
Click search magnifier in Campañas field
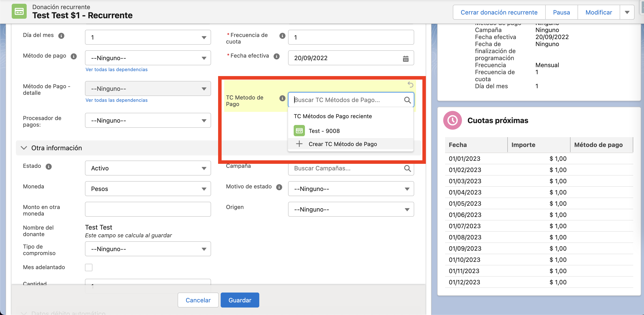pos(407,168)
